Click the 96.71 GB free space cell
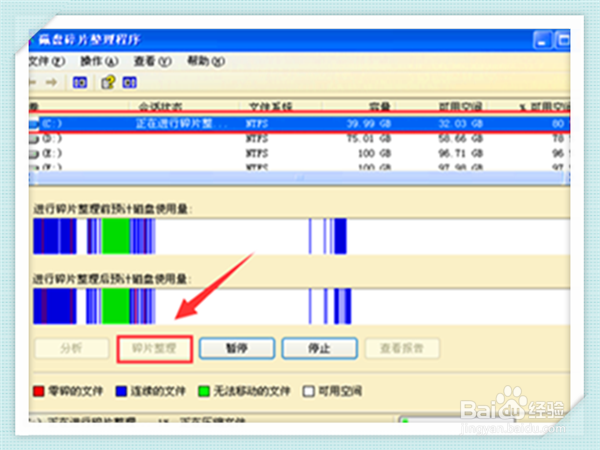Screen dimensions: 600x450 click(x=460, y=153)
